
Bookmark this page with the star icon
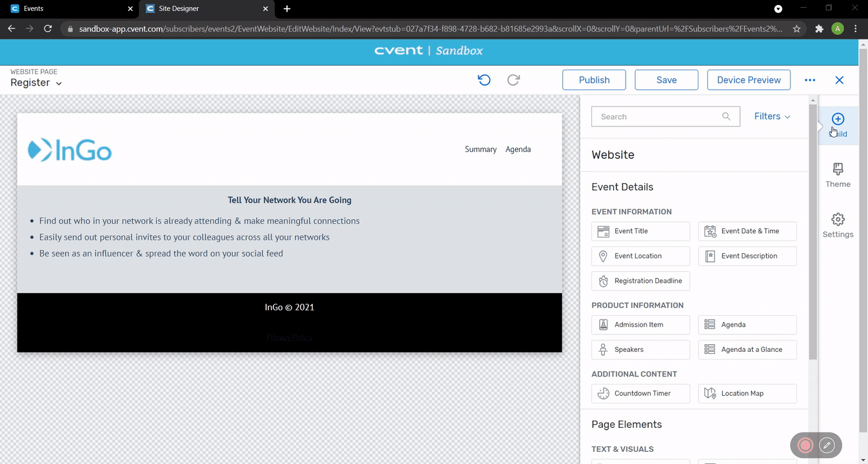click(x=796, y=28)
